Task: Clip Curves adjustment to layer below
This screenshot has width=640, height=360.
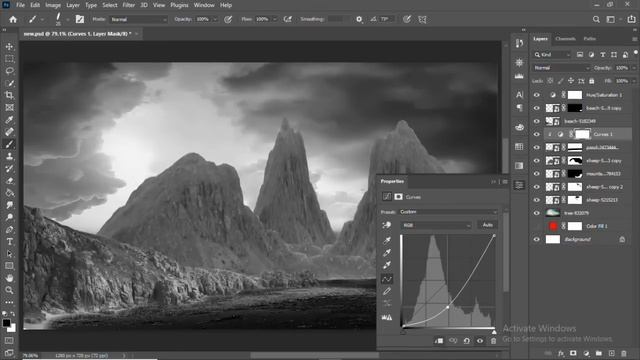Action: point(439,341)
